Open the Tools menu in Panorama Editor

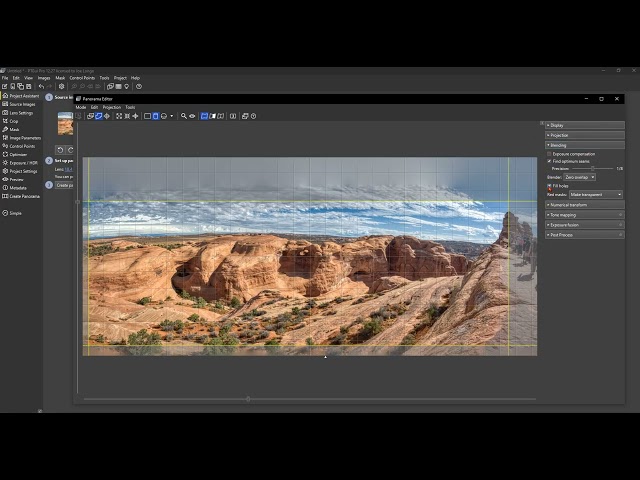(x=130, y=107)
